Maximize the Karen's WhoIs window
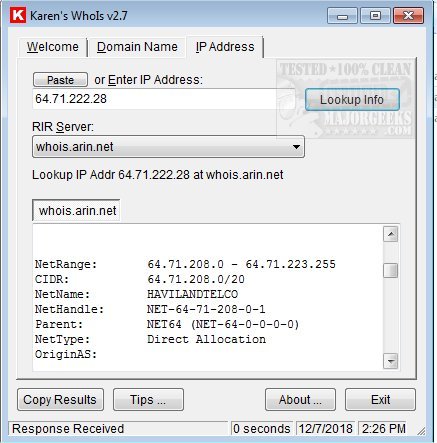 [x=375, y=16]
